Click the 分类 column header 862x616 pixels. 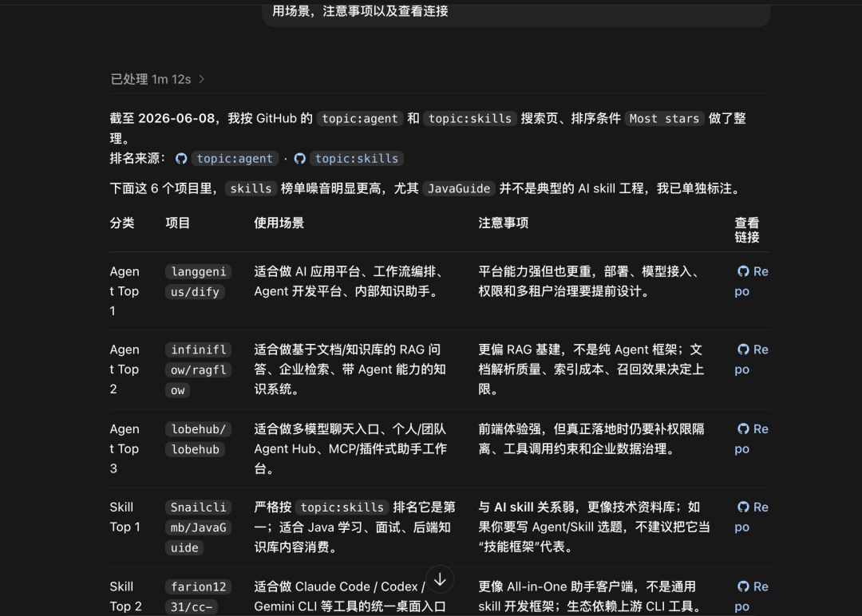pyautogui.click(x=122, y=223)
